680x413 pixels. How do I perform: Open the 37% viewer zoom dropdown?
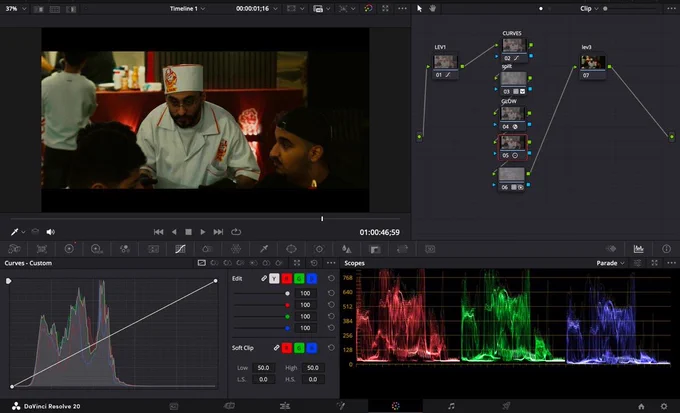[16, 8]
